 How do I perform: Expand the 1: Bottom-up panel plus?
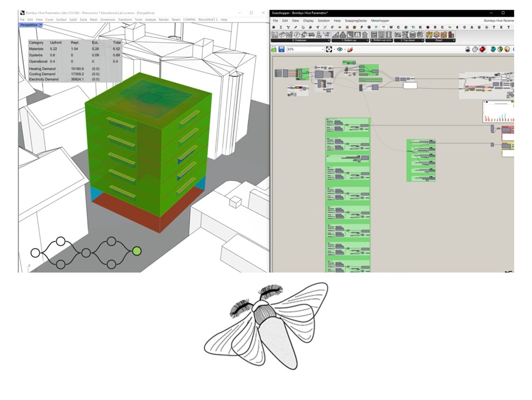(x=367, y=41)
